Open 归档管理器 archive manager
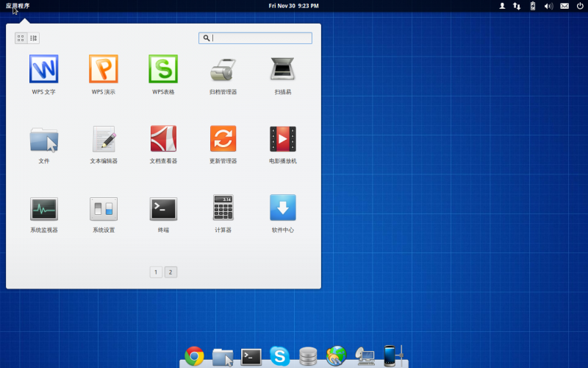 pyautogui.click(x=223, y=70)
